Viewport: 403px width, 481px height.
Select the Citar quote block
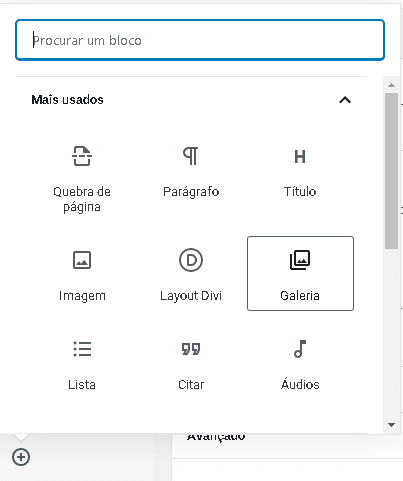click(x=191, y=364)
